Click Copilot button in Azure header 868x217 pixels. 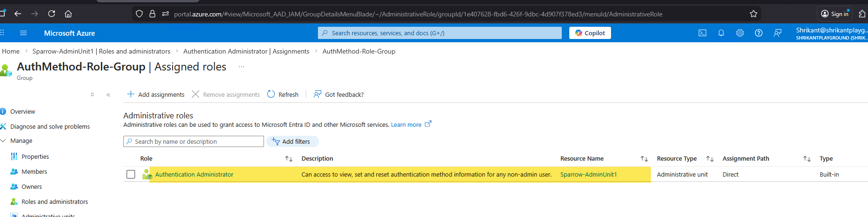coord(590,33)
